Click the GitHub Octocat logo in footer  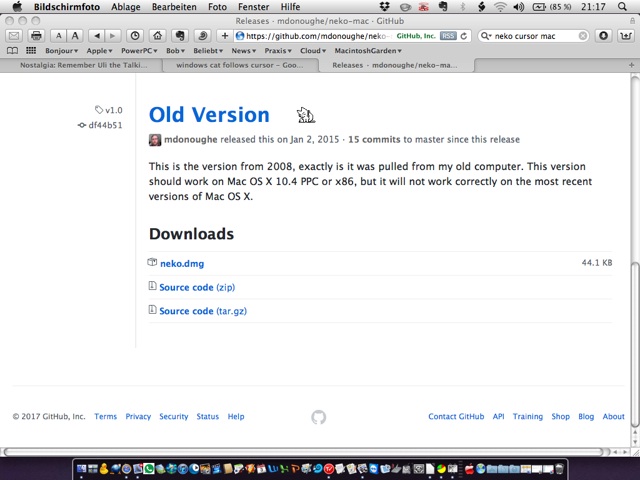(x=319, y=417)
